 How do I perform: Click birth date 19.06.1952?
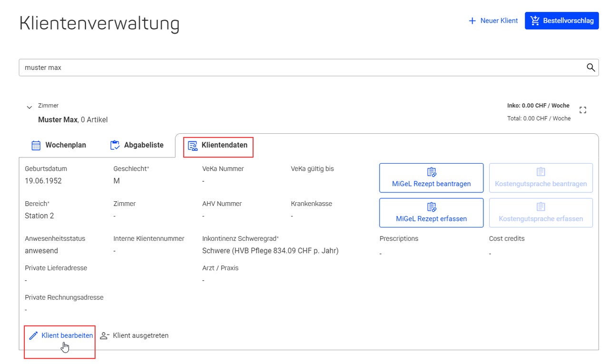(x=43, y=181)
